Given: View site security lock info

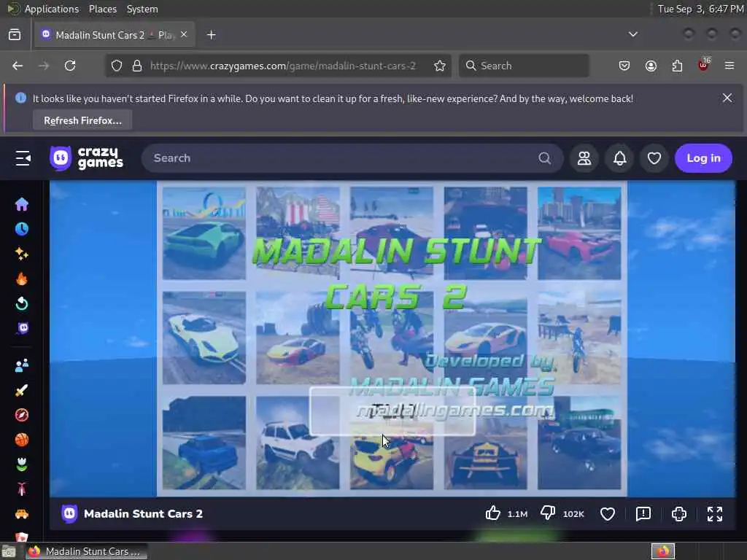Looking at the screenshot, I should click(137, 66).
